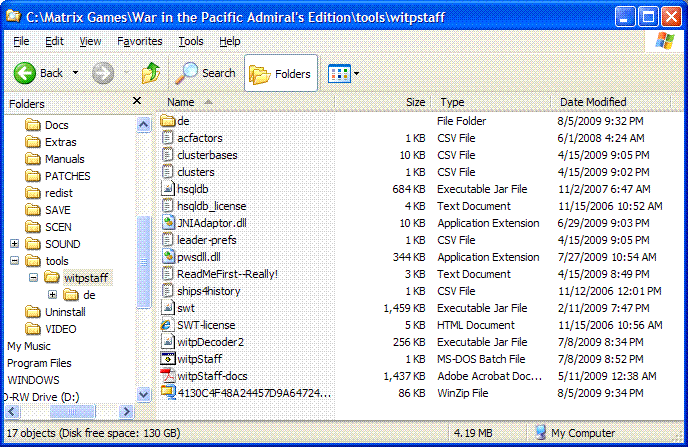Select the SCEN folder in tree

point(48,227)
